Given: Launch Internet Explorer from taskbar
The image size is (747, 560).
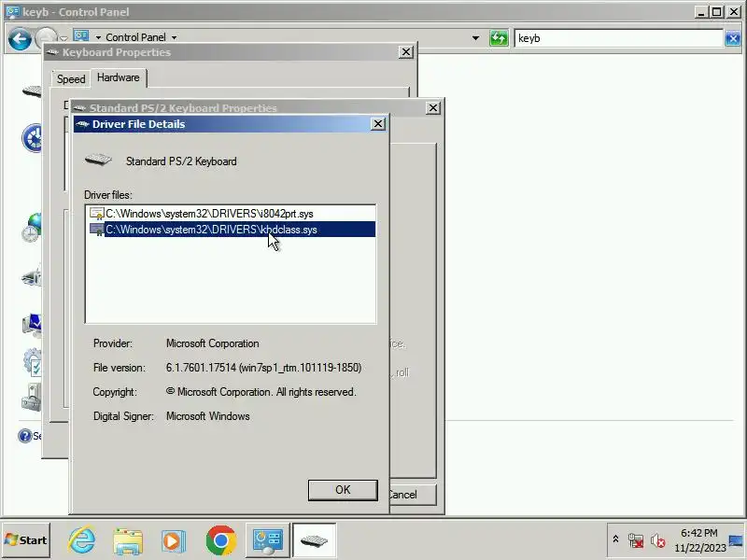Looking at the screenshot, I should (x=81, y=540).
